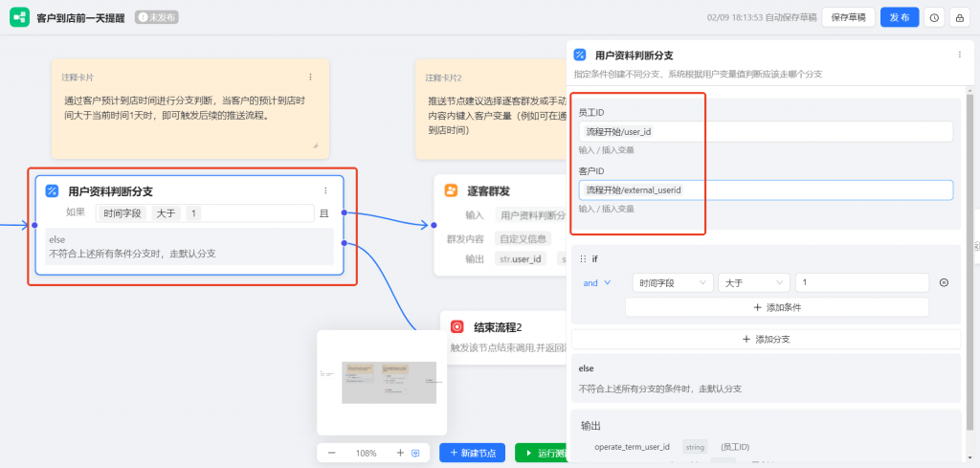Click the workflow title 客户到店前一天提醒
The width and height of the screenshot is (980, 468).
coord(82,17)
